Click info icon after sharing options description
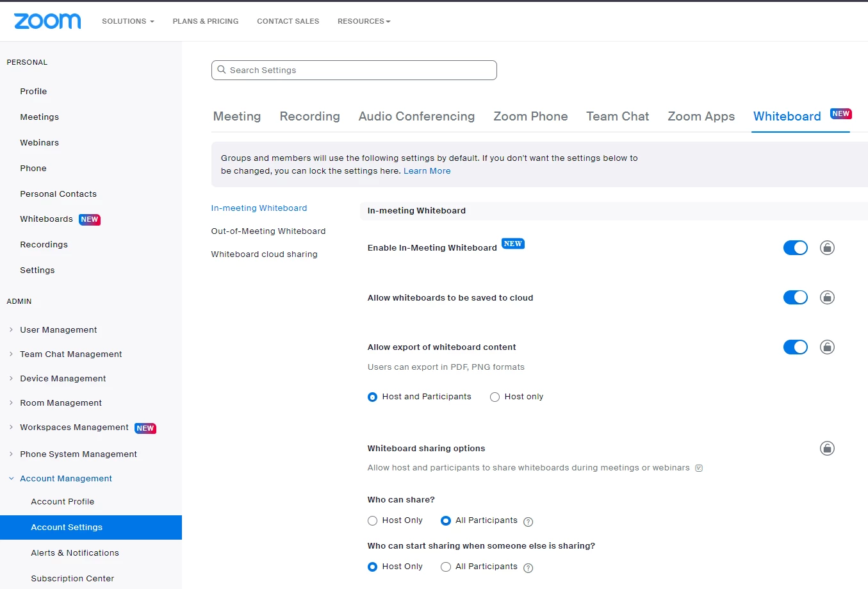 coord(699,468)
